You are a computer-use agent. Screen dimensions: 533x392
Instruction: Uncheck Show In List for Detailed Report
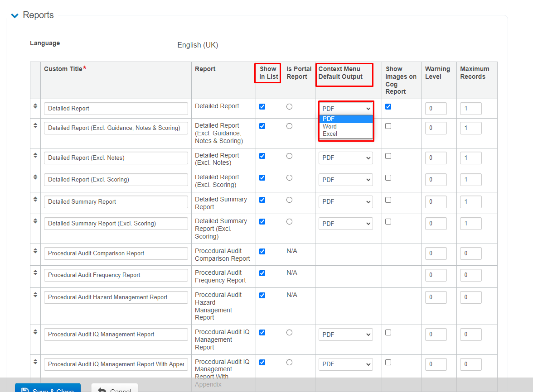click(x=262, y=107)
